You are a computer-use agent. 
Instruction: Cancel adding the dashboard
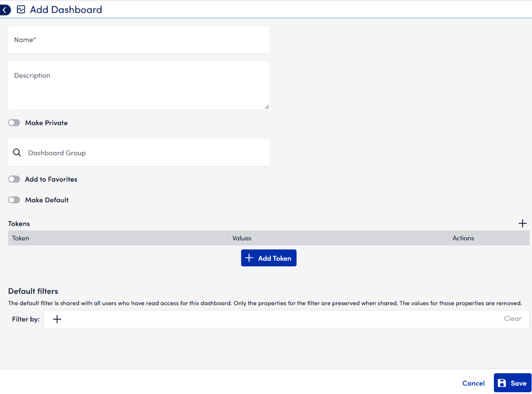tap(473, 383)
